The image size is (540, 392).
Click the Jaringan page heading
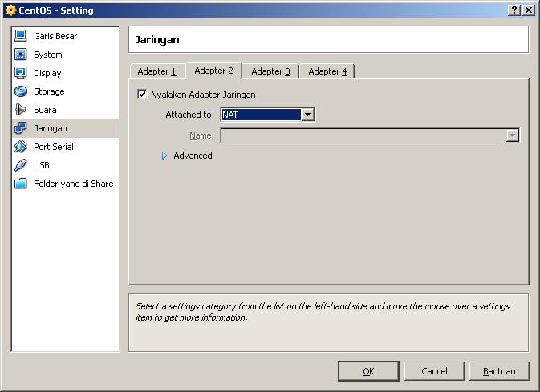click(x=157, y=39)
